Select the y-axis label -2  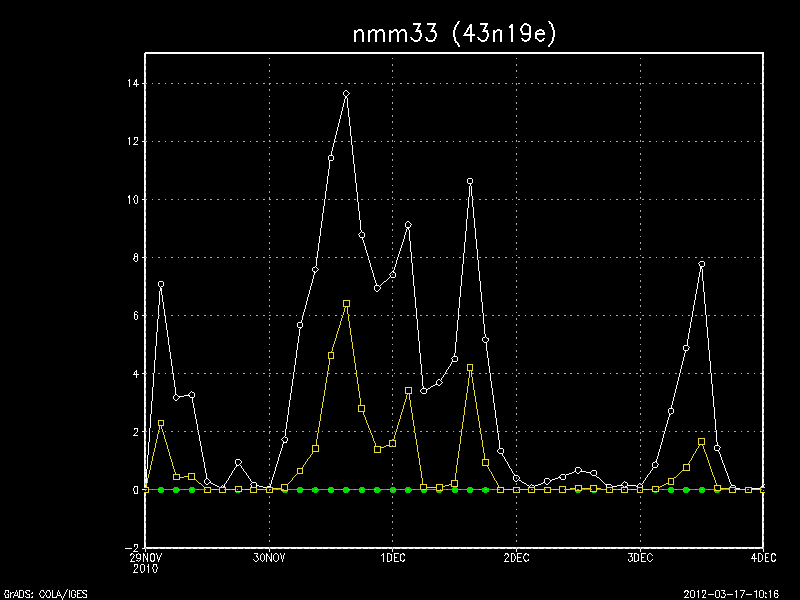132,548
